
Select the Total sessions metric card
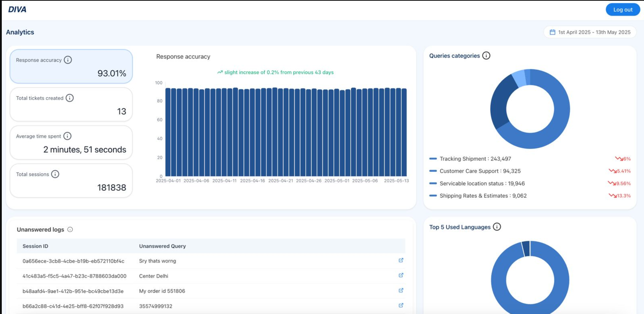pos(71,181)
